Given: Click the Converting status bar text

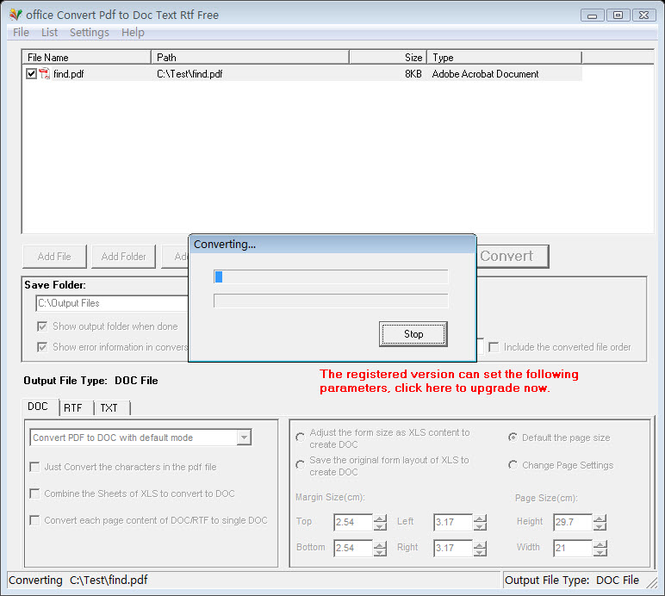Looking at the screenshot, I should click(x=78, y=580).
